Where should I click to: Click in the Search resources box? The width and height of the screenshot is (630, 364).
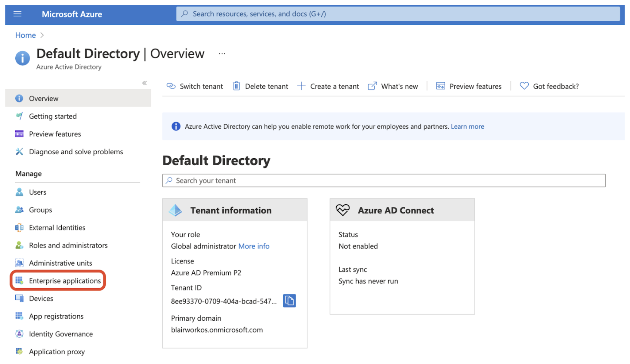398,14
